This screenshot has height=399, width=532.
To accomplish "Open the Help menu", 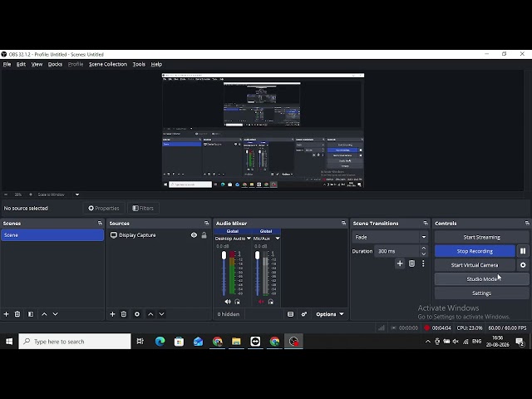I will 156,64.
